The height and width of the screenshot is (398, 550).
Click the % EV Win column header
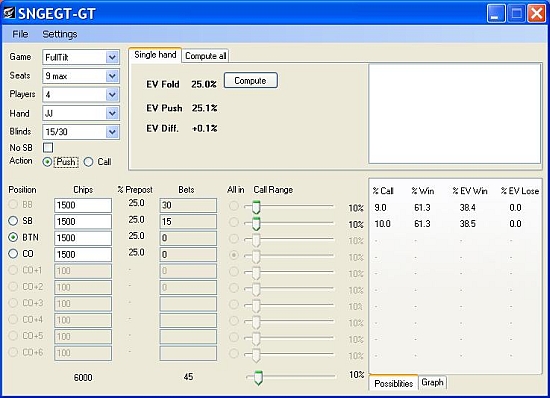click(x=470, y=191)
